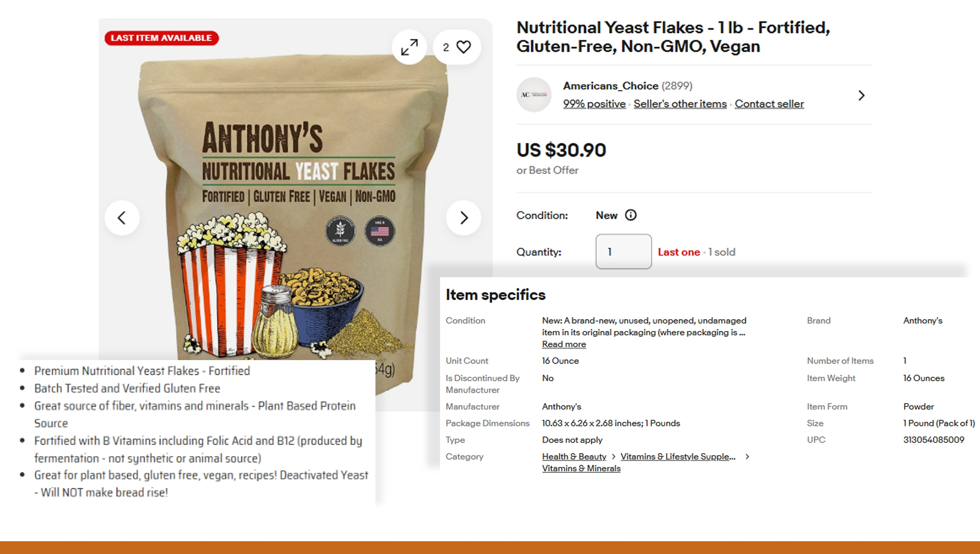Expand the product image to full screen
980x554 pixels.
pos(409,47)
